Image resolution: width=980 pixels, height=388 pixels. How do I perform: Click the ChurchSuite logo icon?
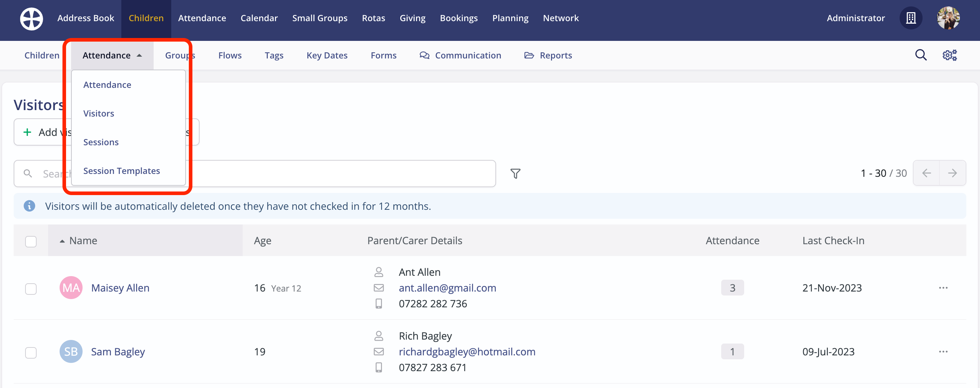[31, 18]
